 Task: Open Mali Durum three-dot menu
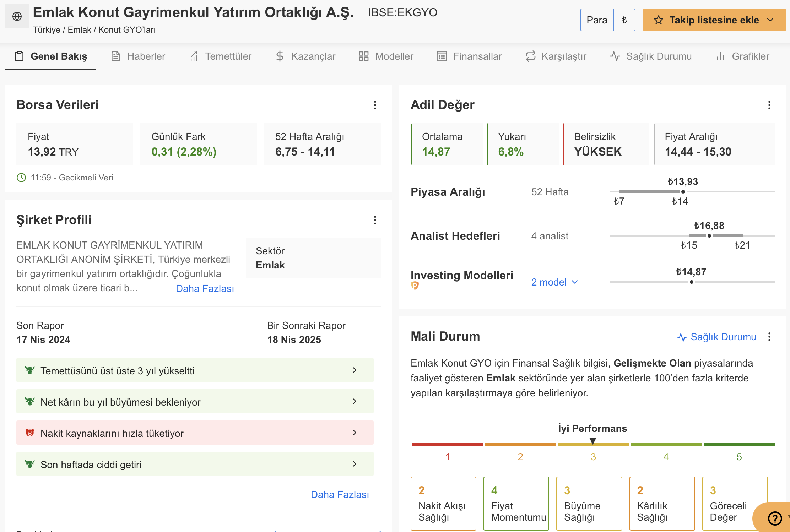[x=769, y=337]
